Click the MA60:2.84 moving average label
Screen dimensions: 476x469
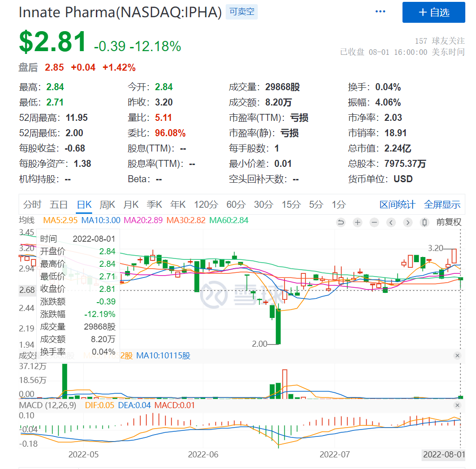[229, 220]
